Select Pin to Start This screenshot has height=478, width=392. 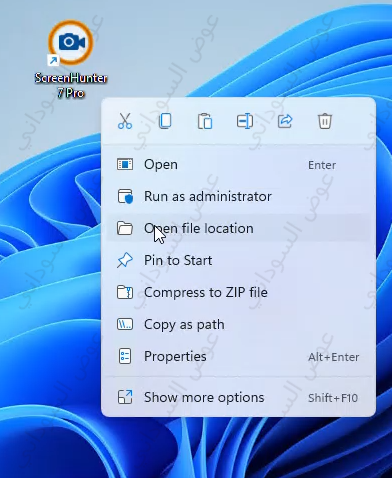click(238, 260)
